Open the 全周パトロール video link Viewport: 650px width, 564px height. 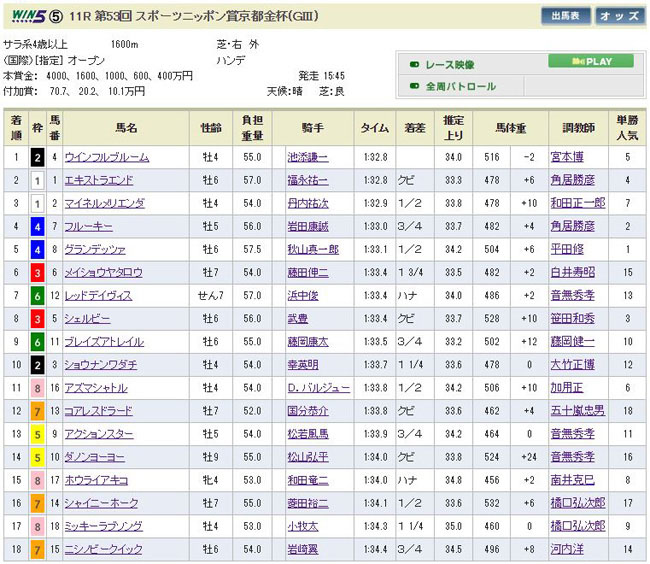click(461, 86)
